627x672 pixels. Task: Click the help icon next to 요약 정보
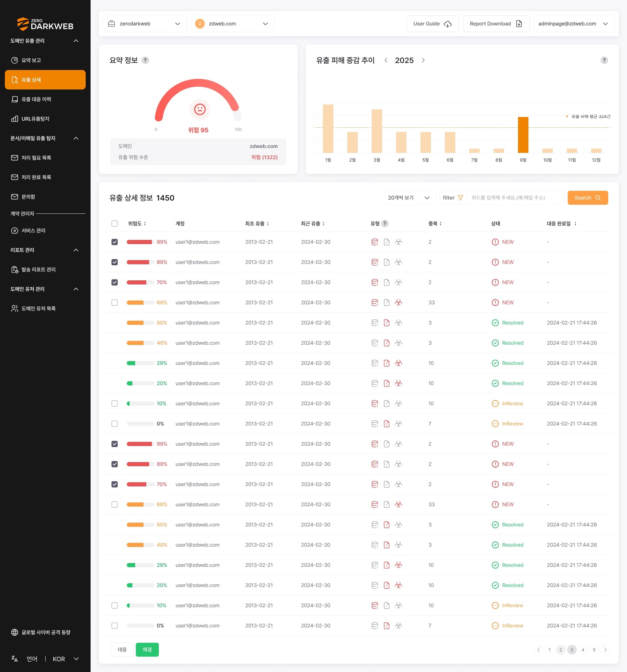(145, 60)
